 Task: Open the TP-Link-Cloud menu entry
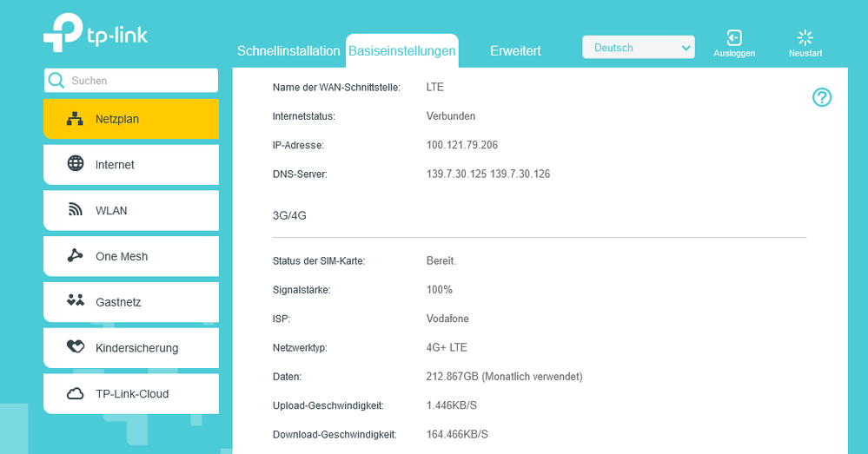tap(131, 394)
